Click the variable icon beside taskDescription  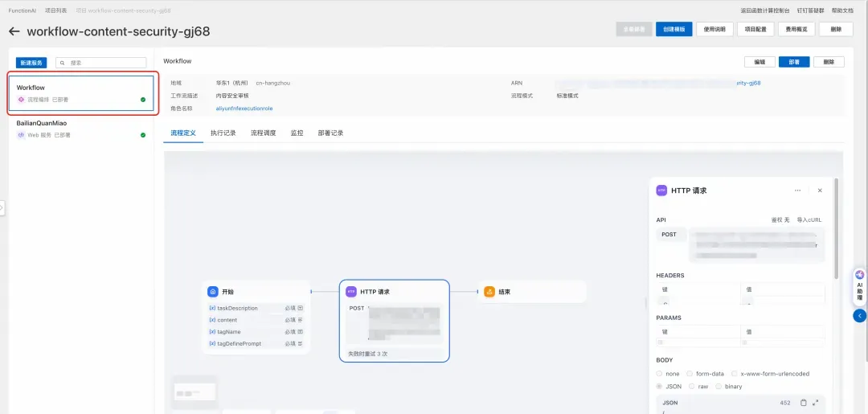point(212,308)
